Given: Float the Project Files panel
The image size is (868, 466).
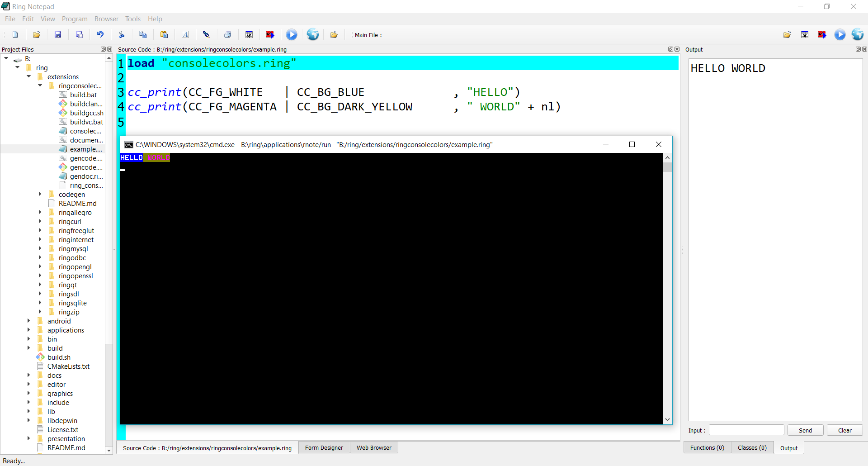Looking at the screenshot, I should coord(103,49).
